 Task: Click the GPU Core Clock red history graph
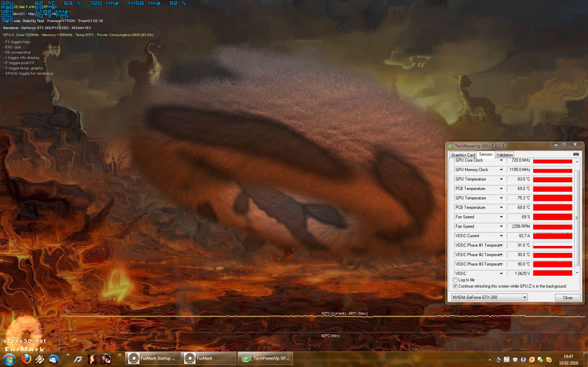(553, 161)
